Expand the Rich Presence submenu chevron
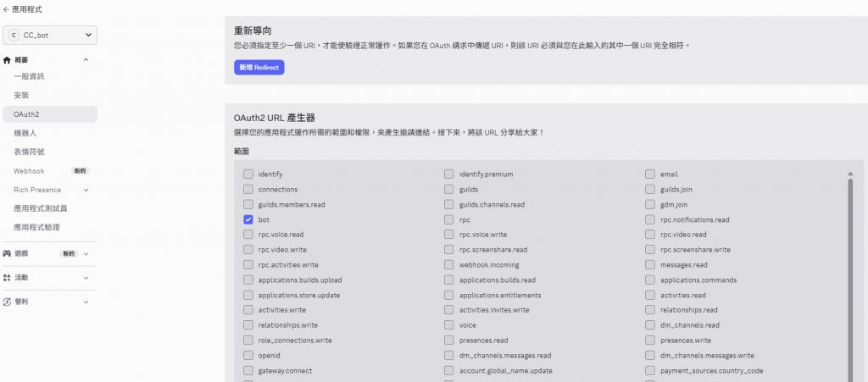The image size is (868, 382). point(86,190)
